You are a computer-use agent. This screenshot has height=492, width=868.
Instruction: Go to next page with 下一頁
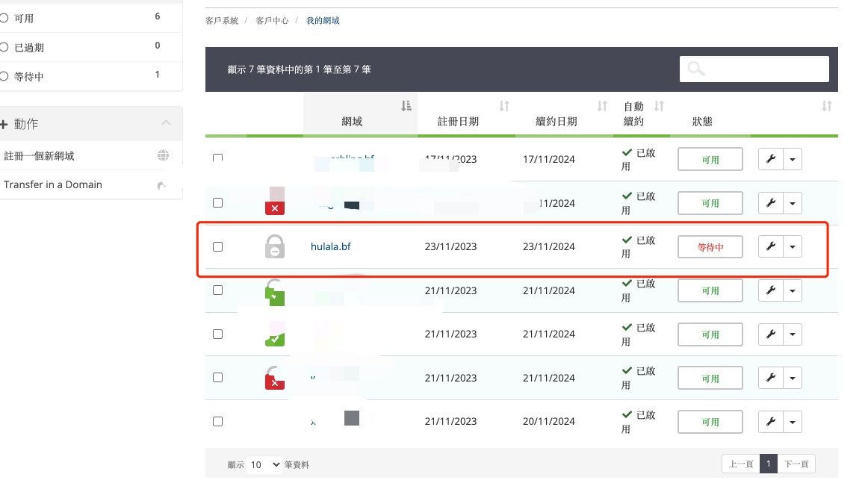(796, 464)
